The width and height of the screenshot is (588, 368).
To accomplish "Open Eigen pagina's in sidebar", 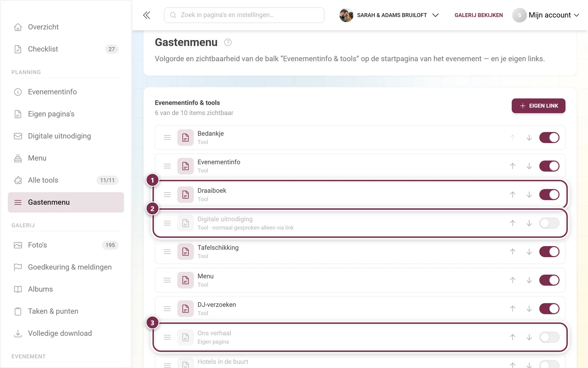I will coord(66,114).
